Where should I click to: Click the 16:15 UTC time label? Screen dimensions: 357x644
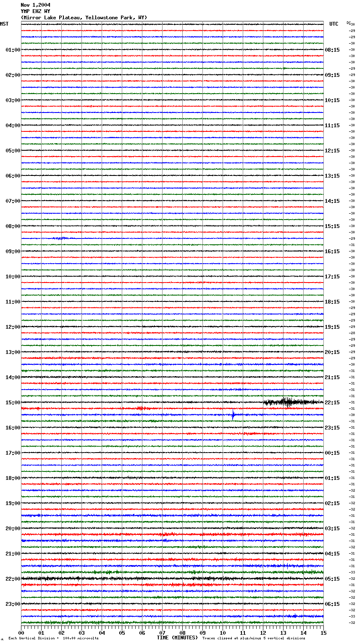coord(332,251)
